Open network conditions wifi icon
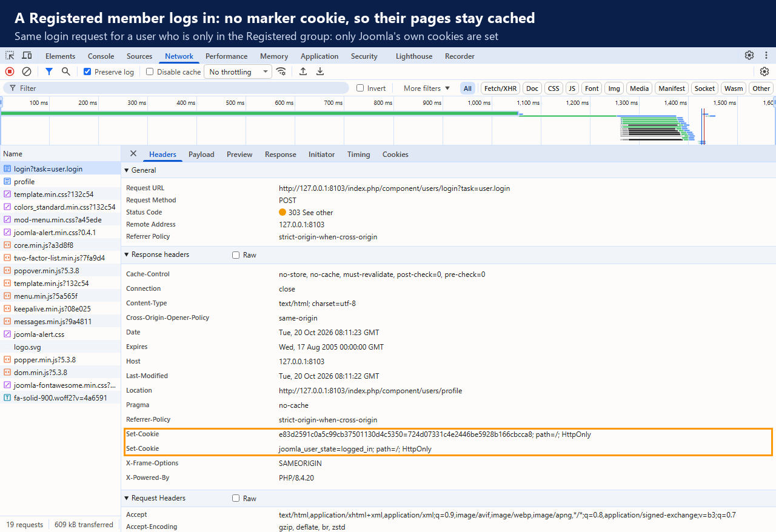776x532 pixels. (x=281, y=71)
